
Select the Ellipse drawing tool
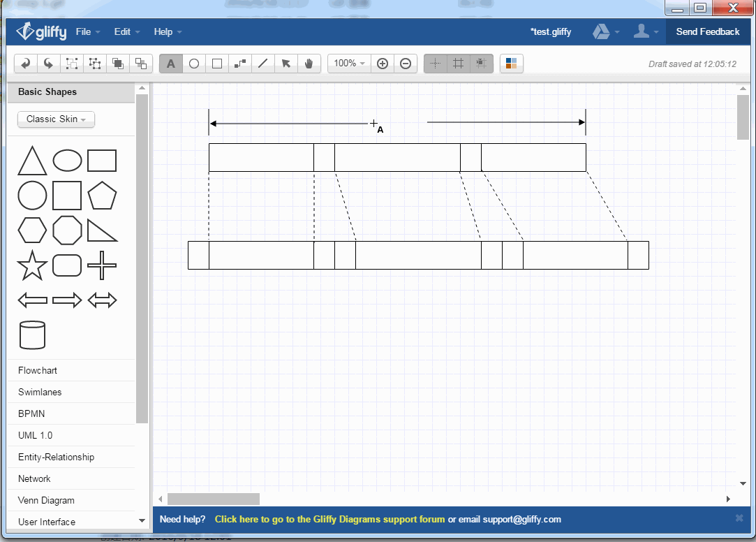click(194, 64)
